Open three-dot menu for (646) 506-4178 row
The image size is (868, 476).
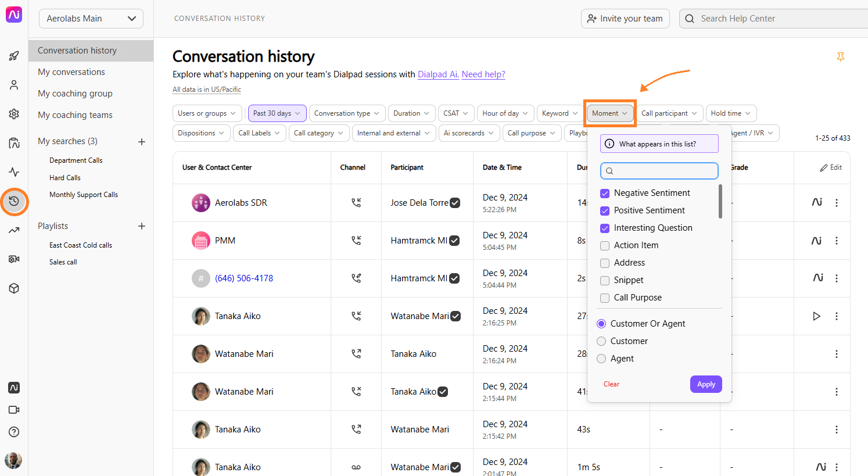tap(837, 278)
